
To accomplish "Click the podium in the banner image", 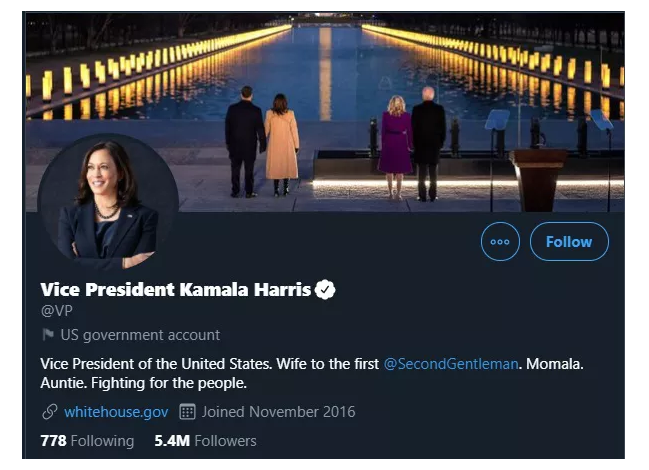I will click(540, 175).
